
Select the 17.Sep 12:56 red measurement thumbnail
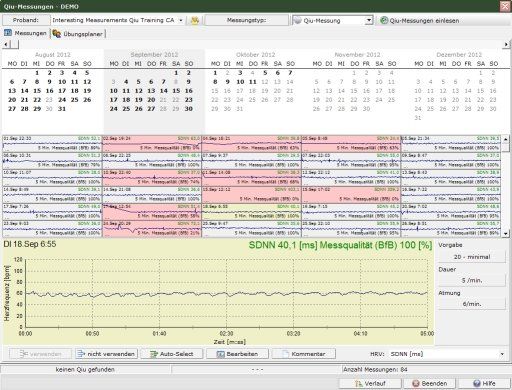(x=152, y=212)
